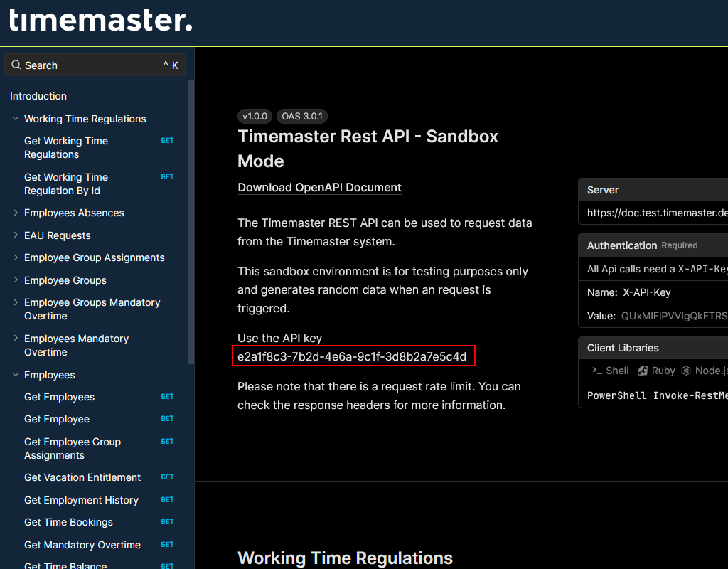The image size is (728, 569).
Task: Click the GET badge beside Get Employees
Action: coord(167,396)
